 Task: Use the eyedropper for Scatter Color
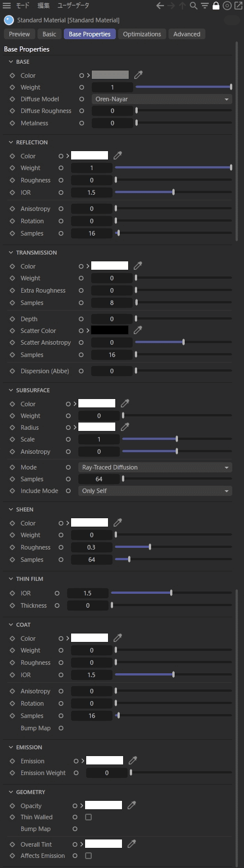(138, 330)
